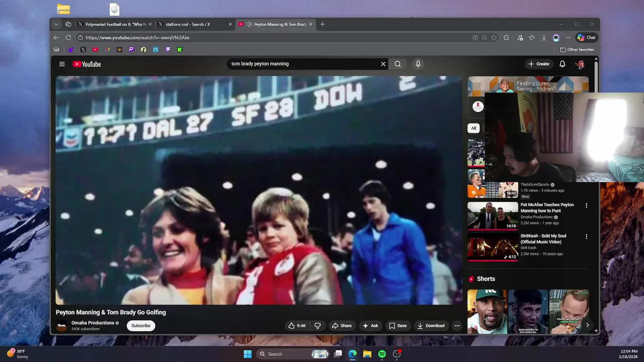Viewport: 644px width, 362px height.
Task: Go to the YouTube home logo
Action: click(87, 64)
